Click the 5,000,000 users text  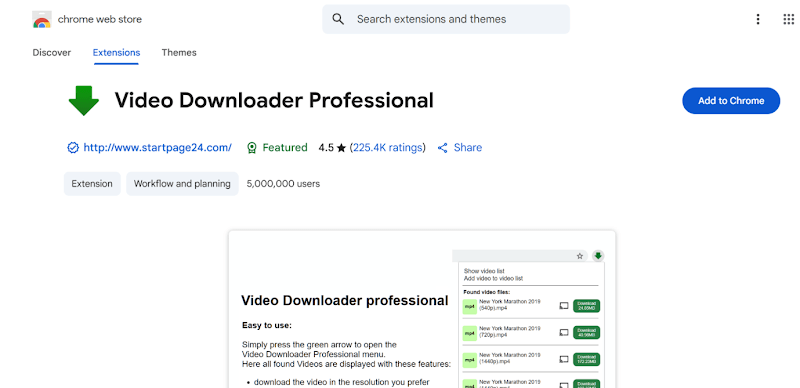tap(283, 184)
